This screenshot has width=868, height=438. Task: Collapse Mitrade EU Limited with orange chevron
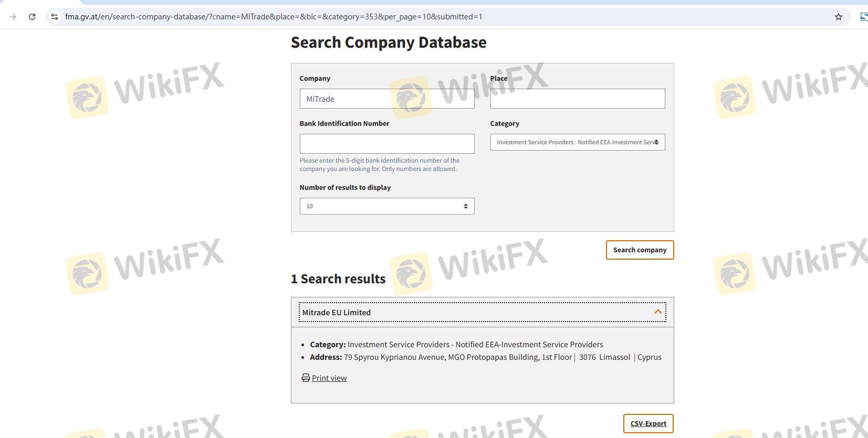pyautogui.click(x=658, y=312)
